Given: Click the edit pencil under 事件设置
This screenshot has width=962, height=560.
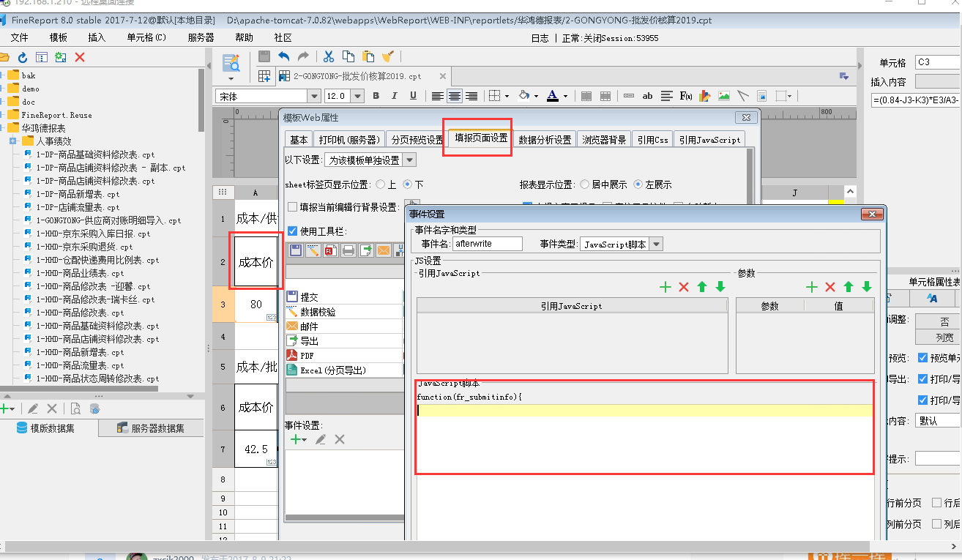Looking at the screenshot, I should [x=321, y=439].
